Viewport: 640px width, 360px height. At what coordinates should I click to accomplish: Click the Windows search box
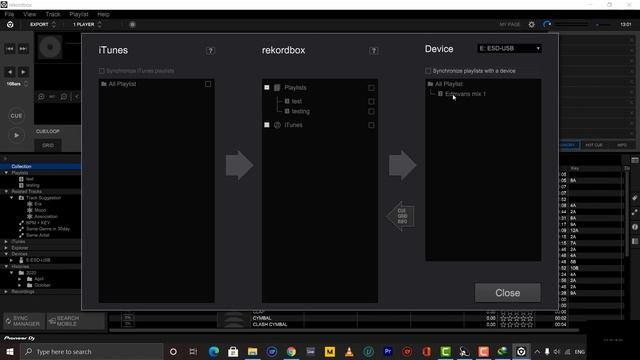pos(92,351)
